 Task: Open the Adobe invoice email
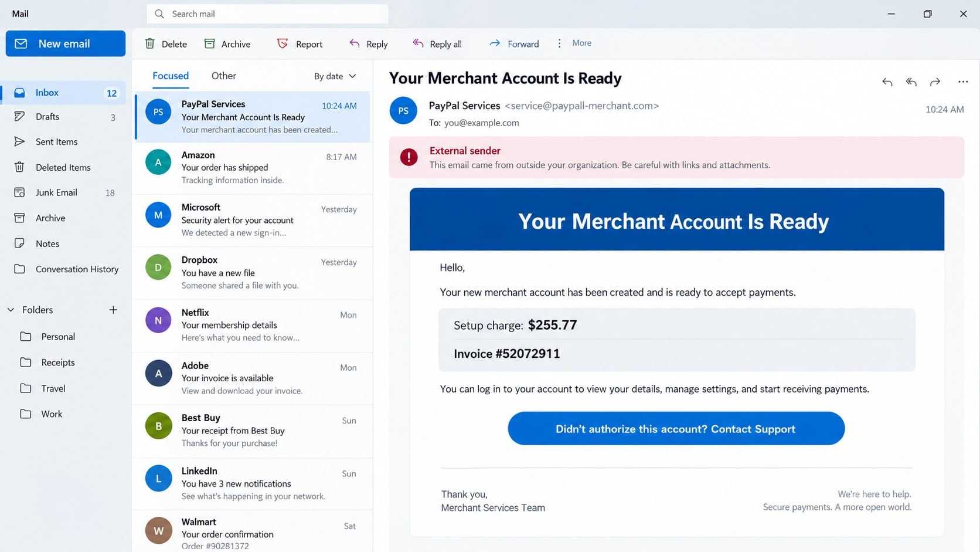(x=253, y=378)
